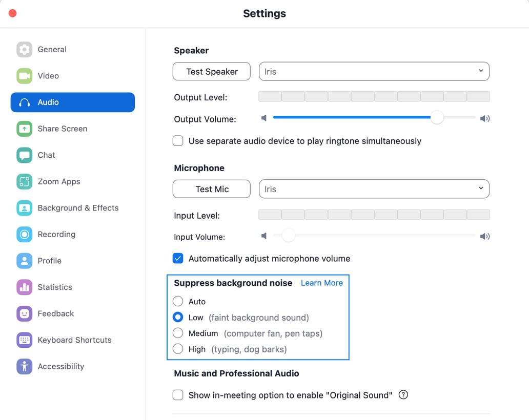This screenshot has height=420, width=529.
Task: Open the General settings icon
Action: pyautogui.click(x=24, y=49)
